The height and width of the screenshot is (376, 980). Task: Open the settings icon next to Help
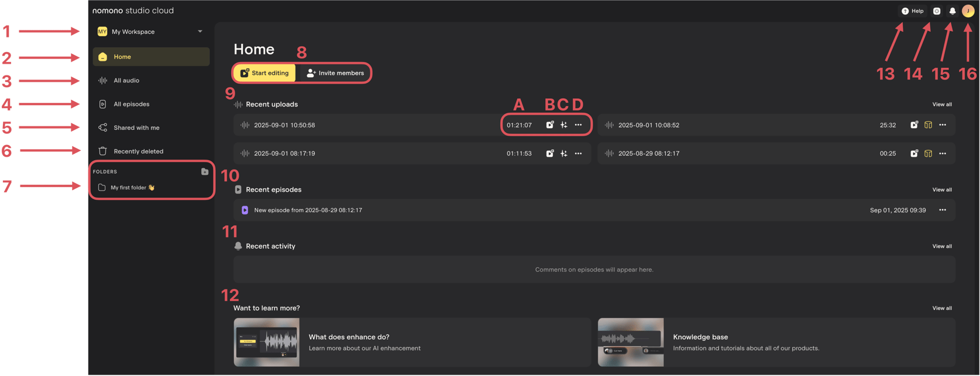coord(937,11)
